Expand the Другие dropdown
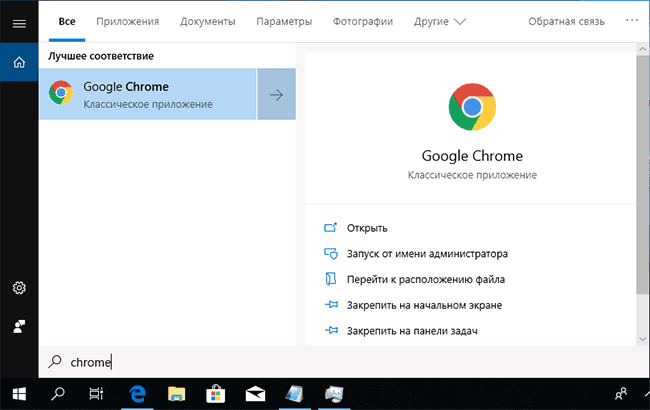The width and height of the screenshot is (650, 410). click(440, 22)
